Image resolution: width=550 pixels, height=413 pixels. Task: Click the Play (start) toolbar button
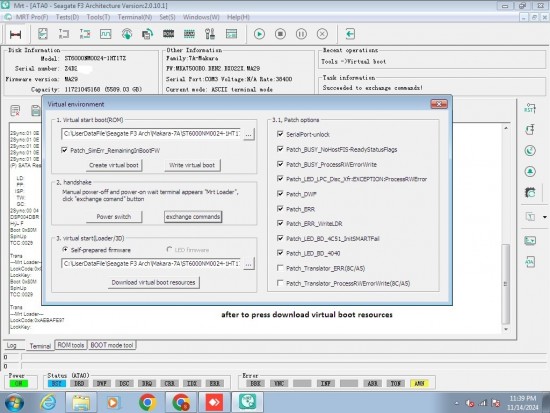pyautogui.click(x=259, y=34)
